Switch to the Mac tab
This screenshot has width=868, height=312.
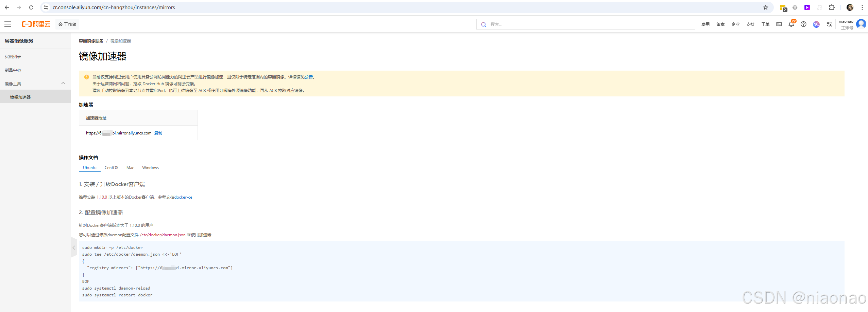click(x=130, y=168)
